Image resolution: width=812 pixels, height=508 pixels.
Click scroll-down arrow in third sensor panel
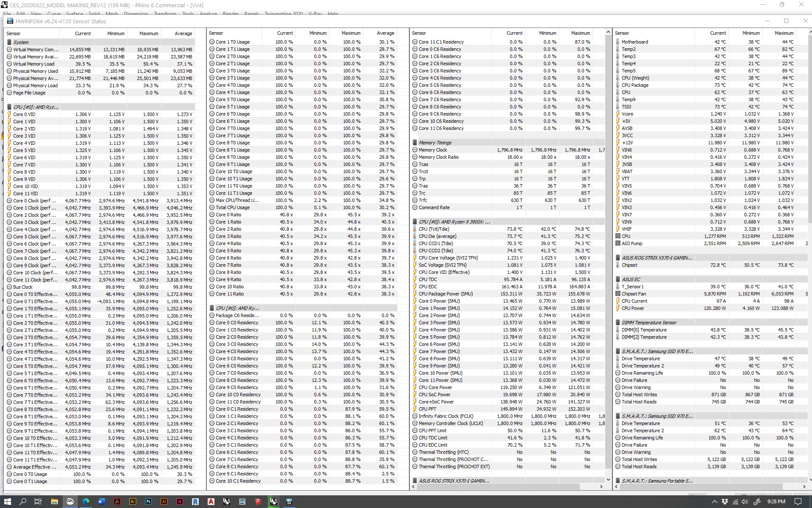(x=608, y=480)
